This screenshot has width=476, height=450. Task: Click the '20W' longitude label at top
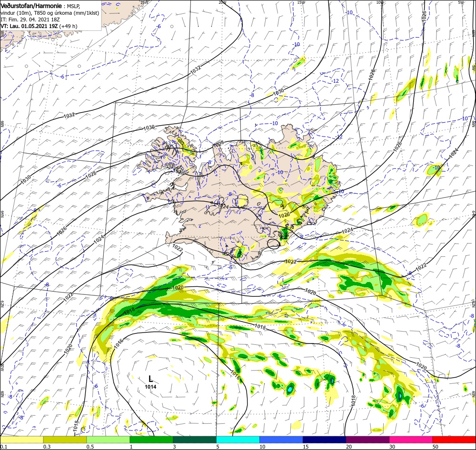pyautogui.click(x=222, y=2)
